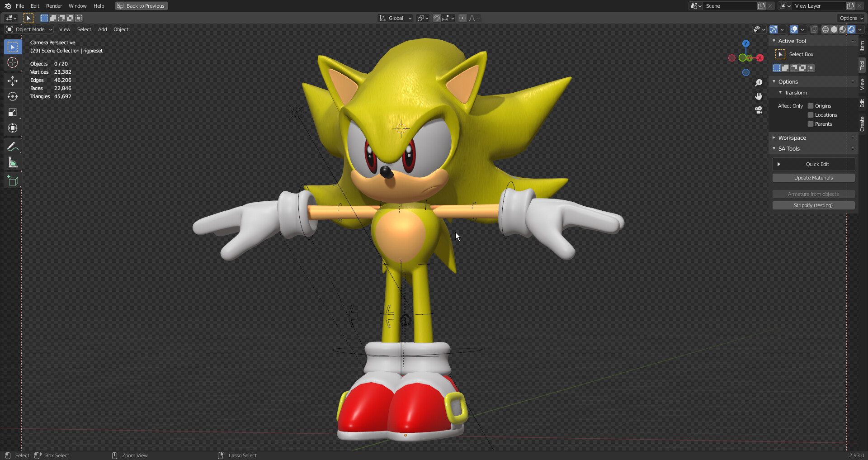Activate the Transform tool
The image size is (868, 460).
tap(13, 128)
